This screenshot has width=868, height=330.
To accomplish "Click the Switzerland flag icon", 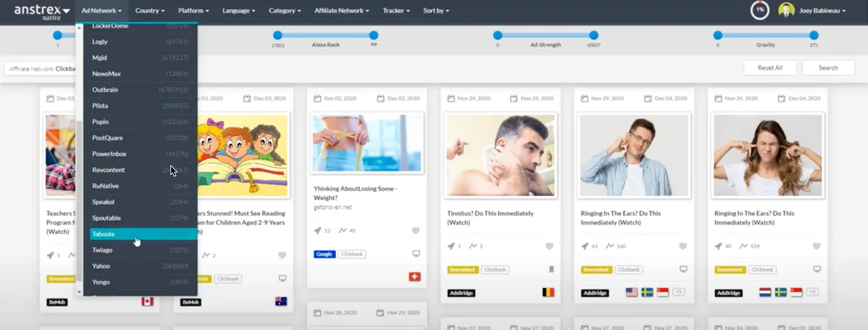I will (x=414, y=276).
